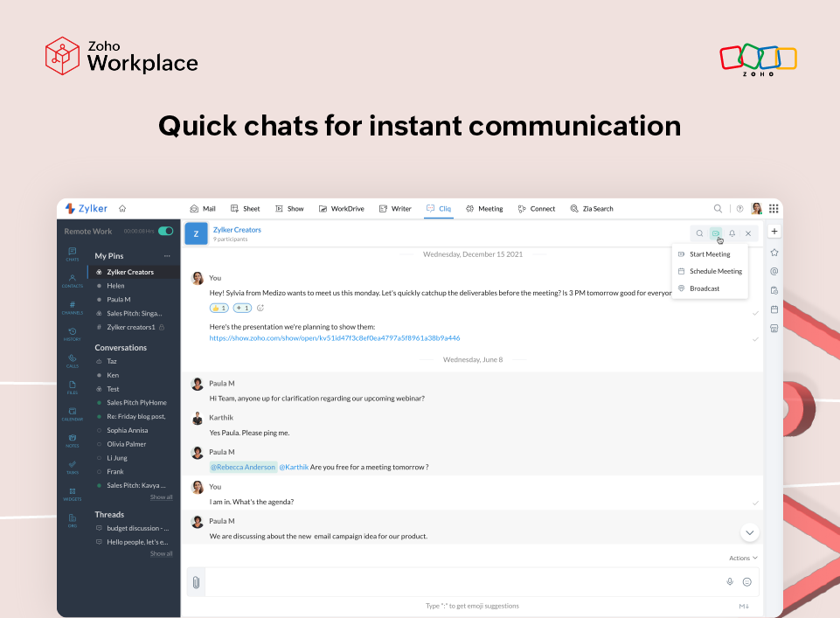Open the emoji picker near the message field
Viewport: 840px width, 618px height.
click(747, 581)
